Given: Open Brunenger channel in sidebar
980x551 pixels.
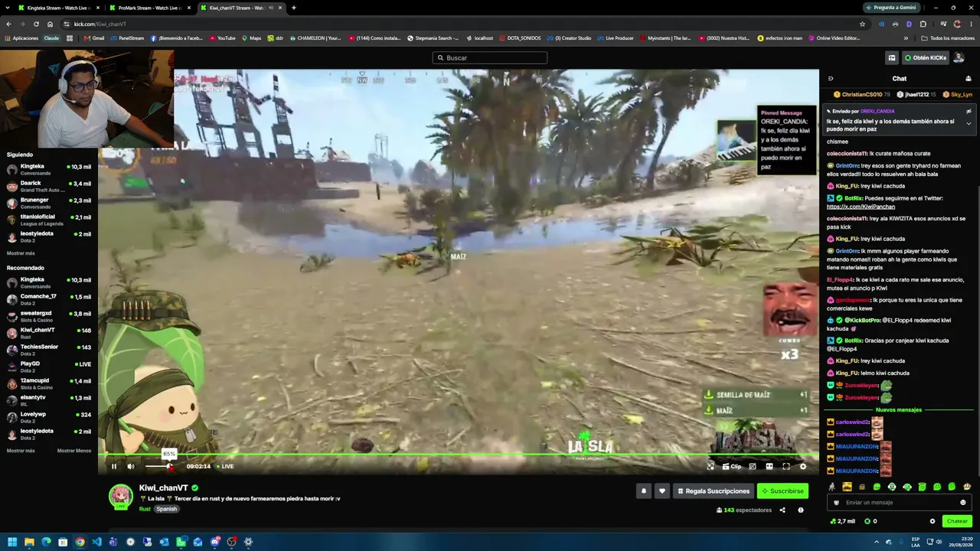Looking at the screenshot, I should [x=48, y=203].
